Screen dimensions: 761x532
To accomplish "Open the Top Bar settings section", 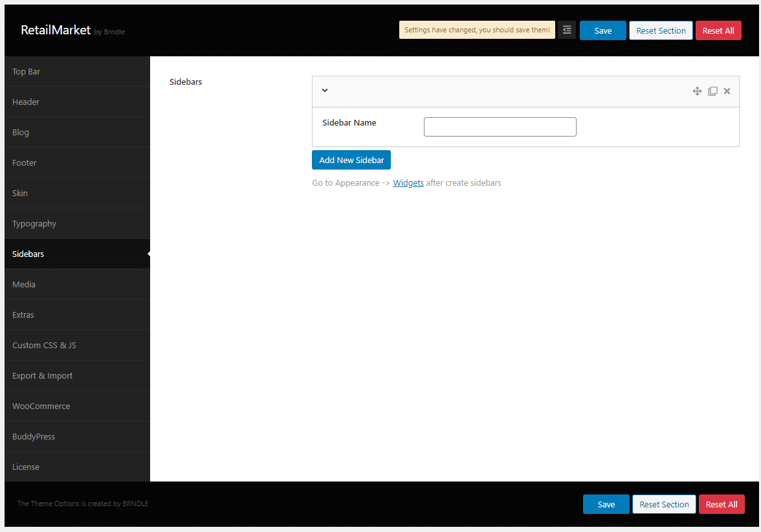I will coord(77,71).
